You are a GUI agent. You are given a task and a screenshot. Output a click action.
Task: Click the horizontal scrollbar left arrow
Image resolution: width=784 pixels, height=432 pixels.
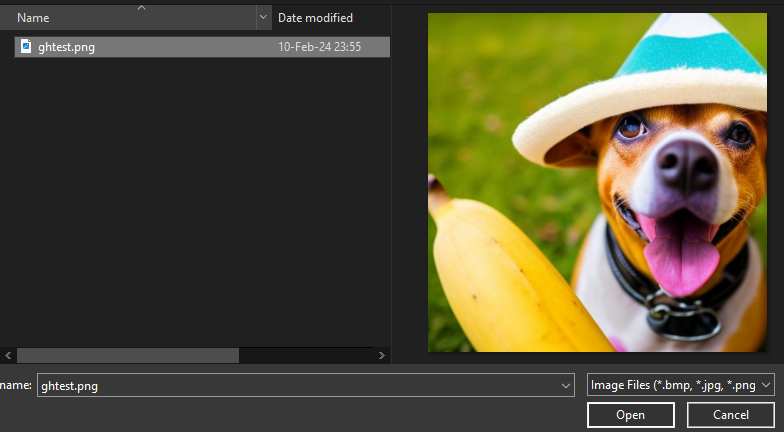pyautogui.click(x=8, y=356)
